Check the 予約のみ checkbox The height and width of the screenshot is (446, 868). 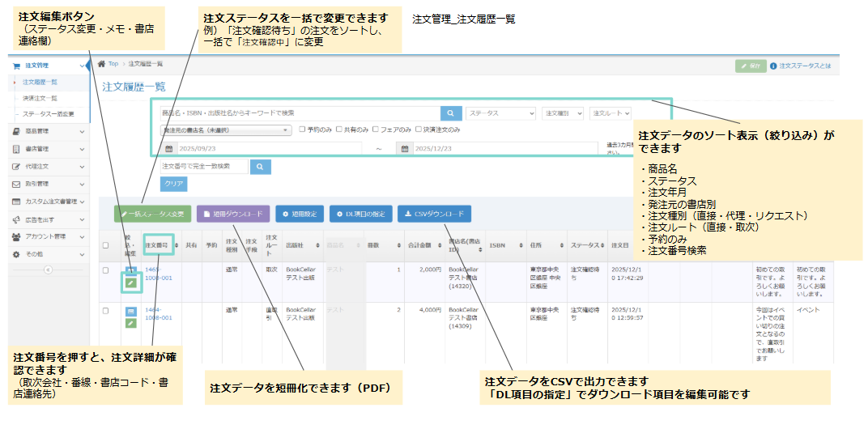[302, 130]
